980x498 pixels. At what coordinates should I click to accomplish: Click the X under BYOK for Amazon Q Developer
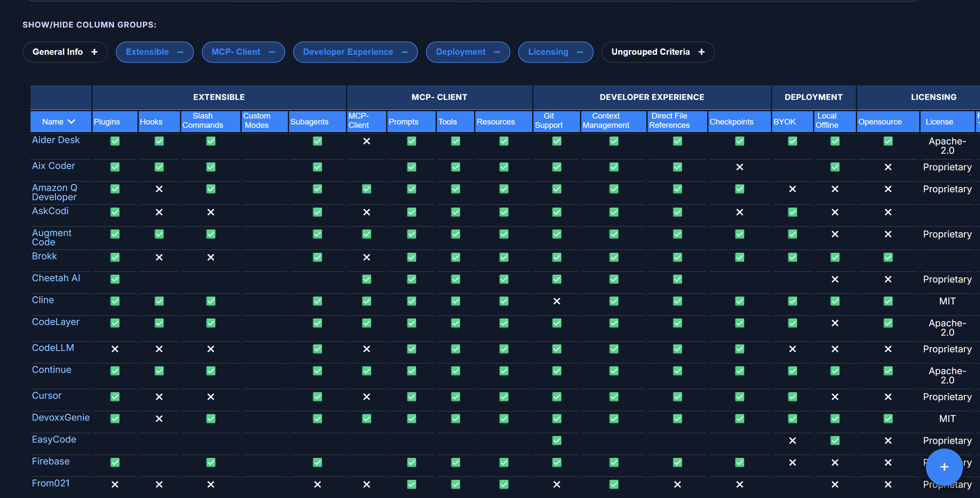[792, 189]
